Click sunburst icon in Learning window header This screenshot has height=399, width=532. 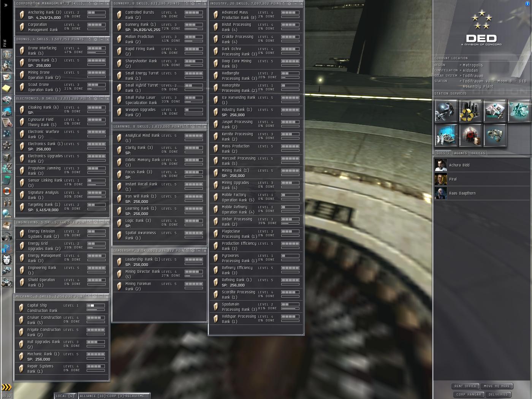(187, 127)
